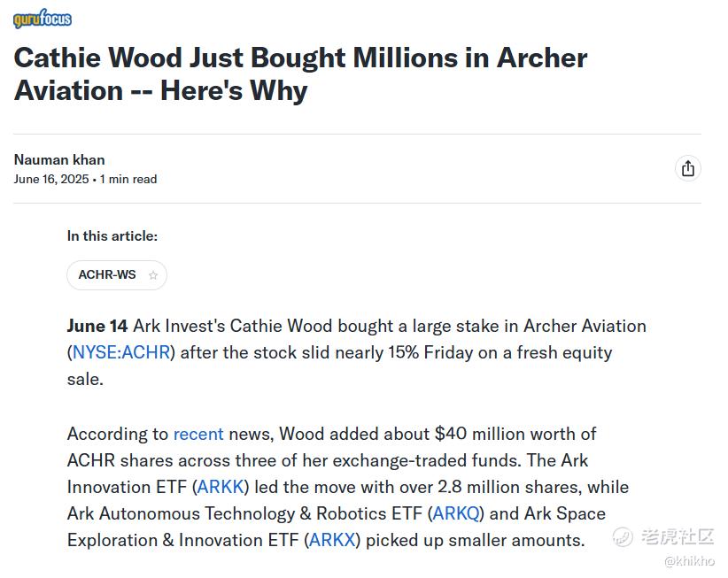Viewport: 728px width, 578px height.
Task: Select the ACHR-WS ticker chip
Action: (x=107, y=275)
